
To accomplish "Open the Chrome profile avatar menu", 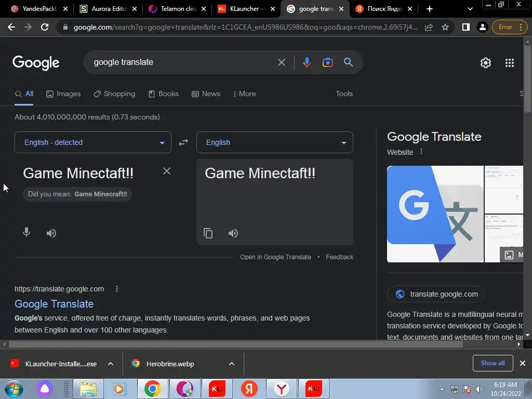I will point(482,27).
